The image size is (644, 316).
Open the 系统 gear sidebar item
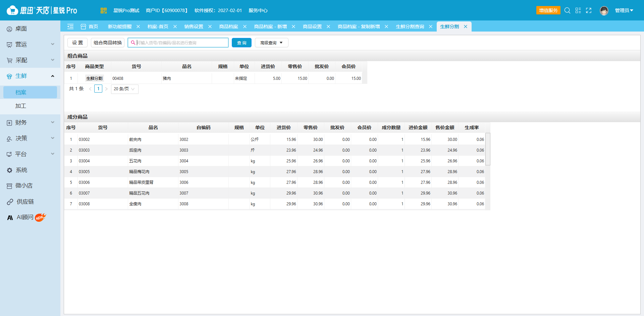click(x=30, y=170)
